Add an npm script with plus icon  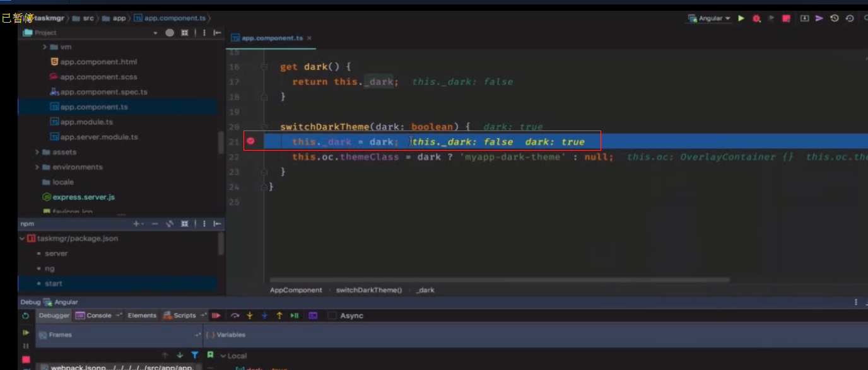pos(137,224)
